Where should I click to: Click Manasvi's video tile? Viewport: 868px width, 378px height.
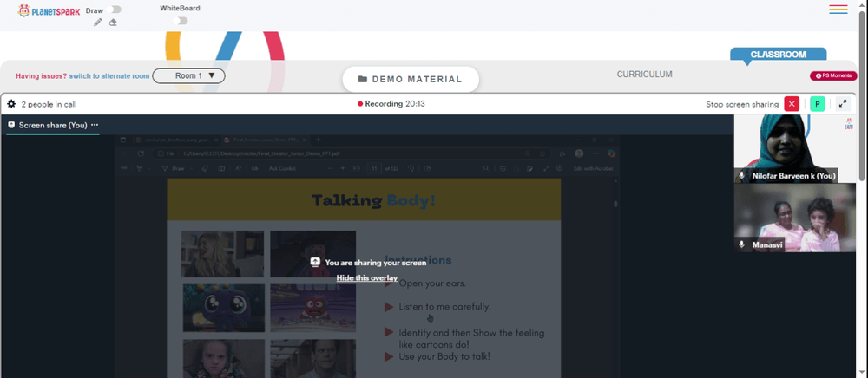coord(795,218)
